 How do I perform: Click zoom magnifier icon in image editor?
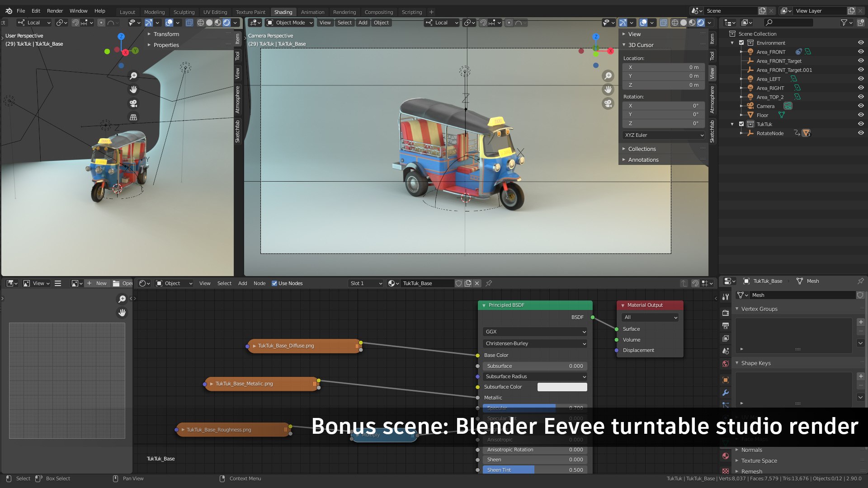(x=122, y=299)
